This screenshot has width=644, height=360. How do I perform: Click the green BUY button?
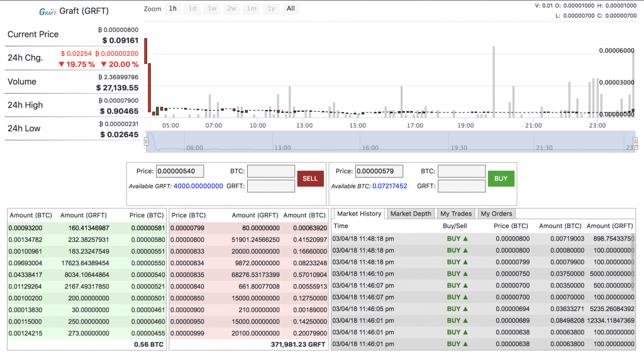(501, 178)
